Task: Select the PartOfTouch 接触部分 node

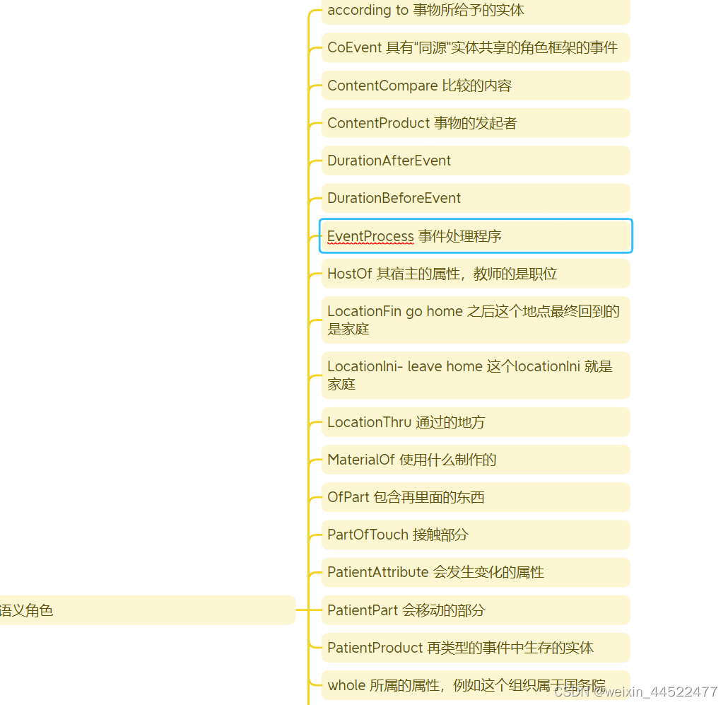Action: [x=476, y=535]
